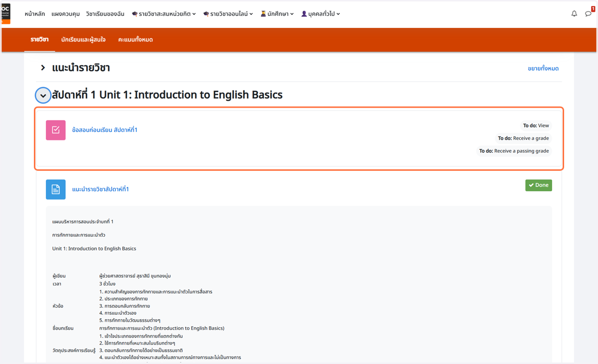The width and height of the screenshot is (598, 364).
Task: Switch to the คะแนนทั้งหมด tab
Action: (x=136, y=39)
